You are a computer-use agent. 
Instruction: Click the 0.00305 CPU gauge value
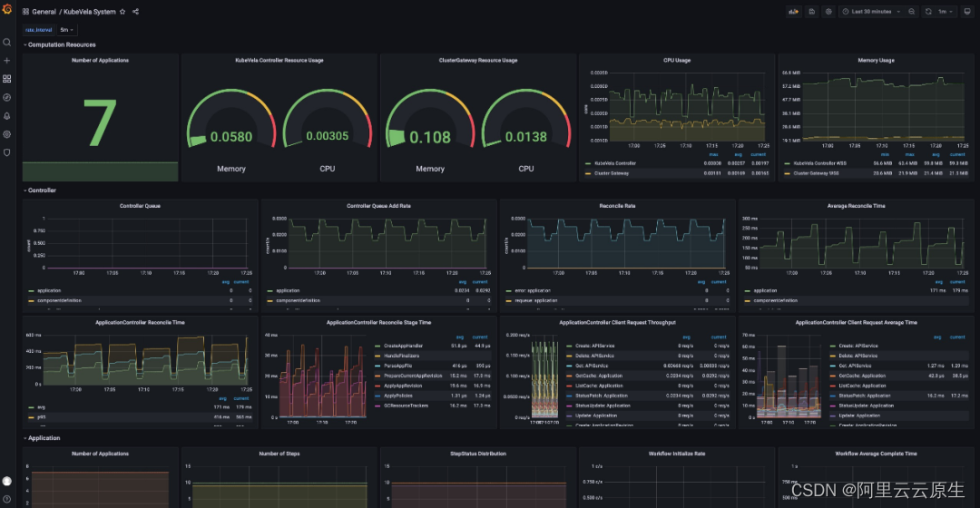tap(327, 136)
